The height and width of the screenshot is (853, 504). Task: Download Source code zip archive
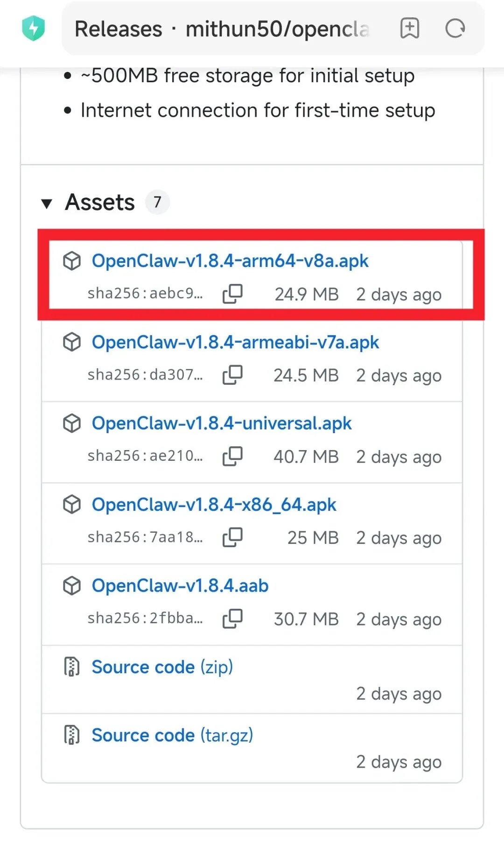[x=162, y=667]
